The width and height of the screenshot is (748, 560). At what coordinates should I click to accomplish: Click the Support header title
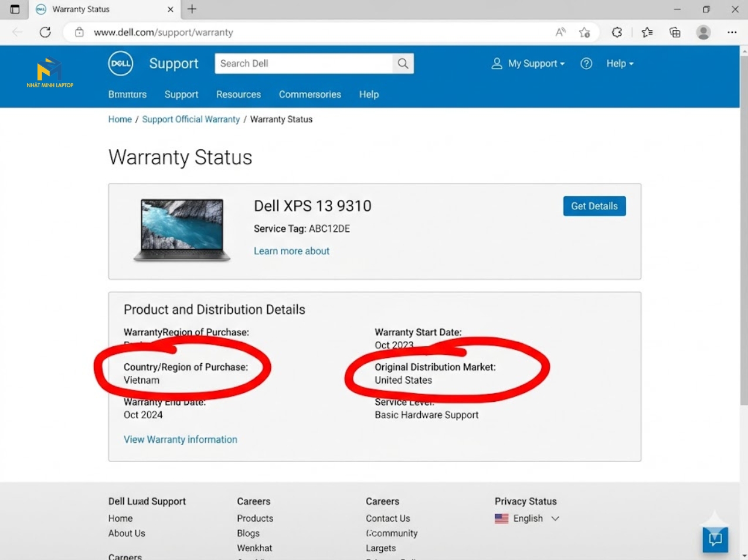coord(174,63)
